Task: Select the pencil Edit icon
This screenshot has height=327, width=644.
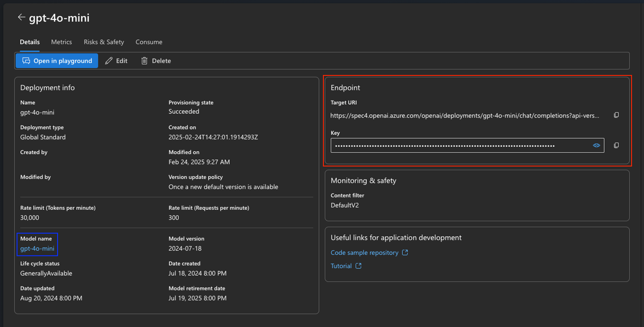Action: 108,61
